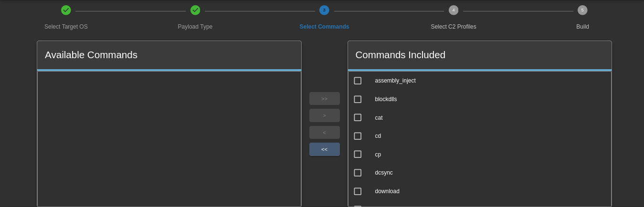
Task: Tick the cd command checkbox
Action: [x=358, y=136]
